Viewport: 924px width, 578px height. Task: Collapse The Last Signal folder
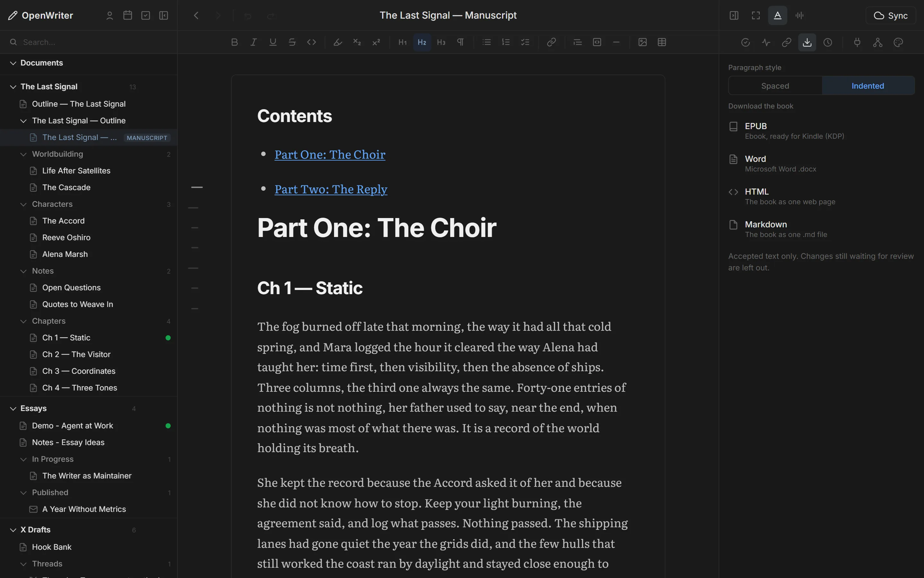tap(13, 87)
